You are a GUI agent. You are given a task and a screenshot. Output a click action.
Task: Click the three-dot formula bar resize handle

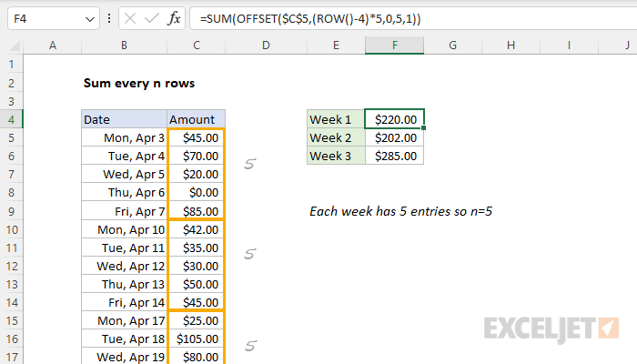click(109, 19)
